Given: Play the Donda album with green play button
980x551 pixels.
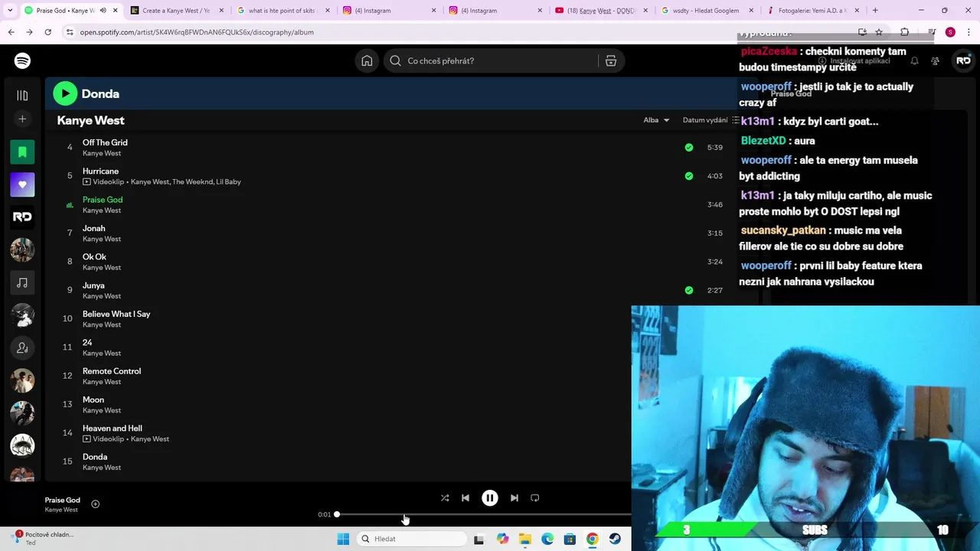Looking at the screenshot, I should click(65, 93).
